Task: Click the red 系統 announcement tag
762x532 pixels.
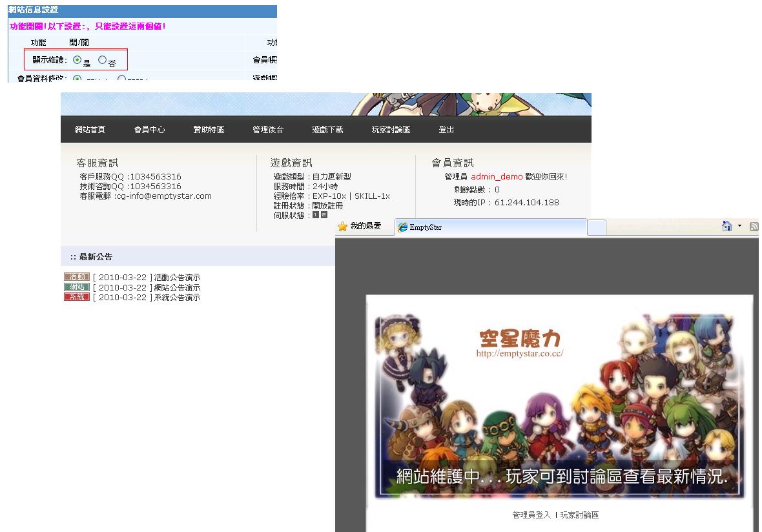Action: (77, 297)
